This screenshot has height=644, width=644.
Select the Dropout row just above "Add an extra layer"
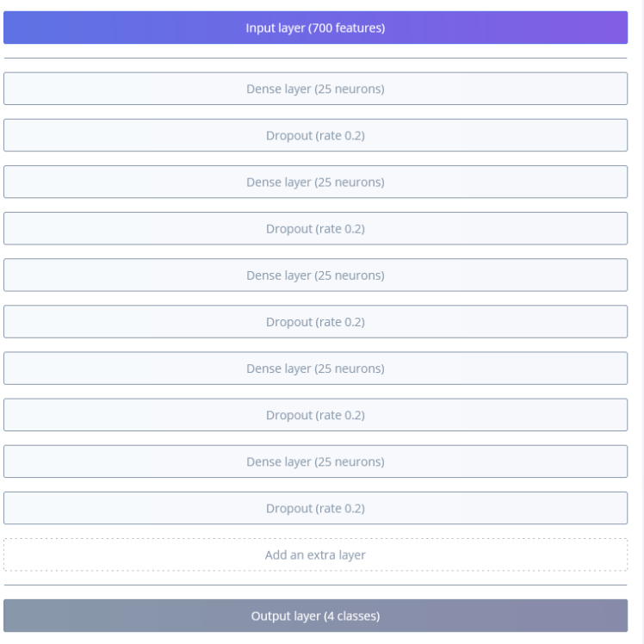tap(315, 508)
